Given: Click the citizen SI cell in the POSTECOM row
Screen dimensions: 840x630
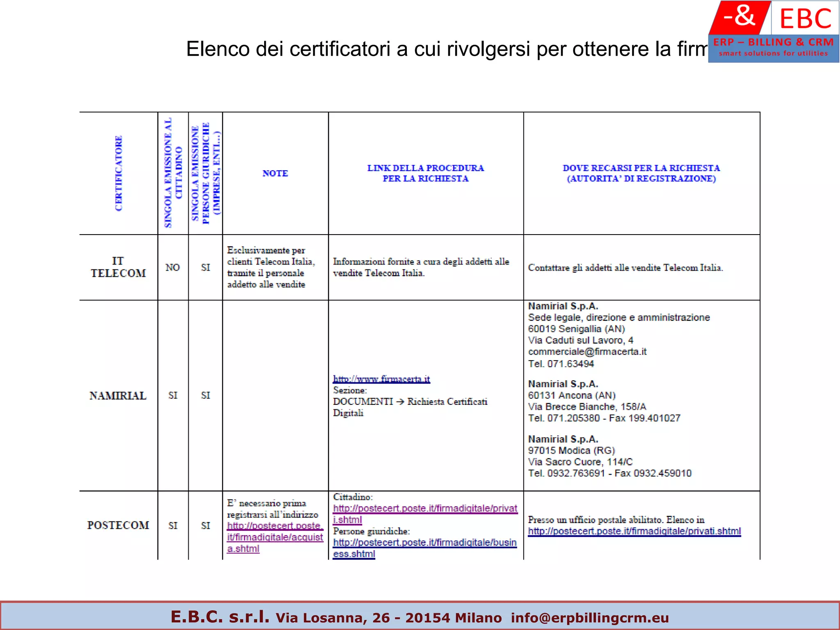Looking at the screenshot, I should tap(173, 525).
